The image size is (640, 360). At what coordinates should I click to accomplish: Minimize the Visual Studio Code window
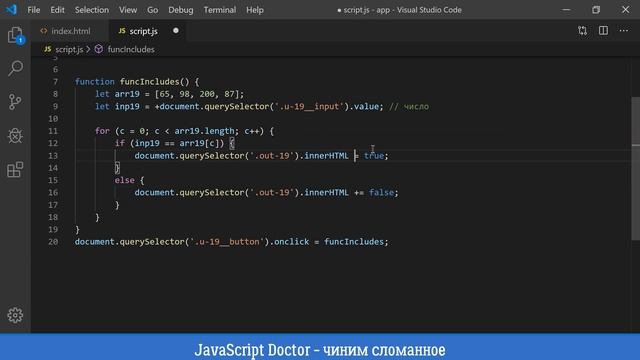tap(566, 9)
